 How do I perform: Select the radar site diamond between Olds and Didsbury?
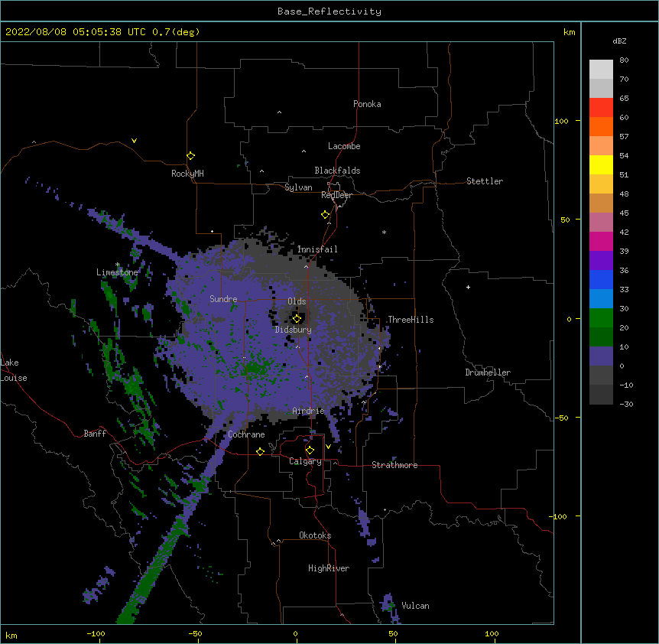[297, 318]
